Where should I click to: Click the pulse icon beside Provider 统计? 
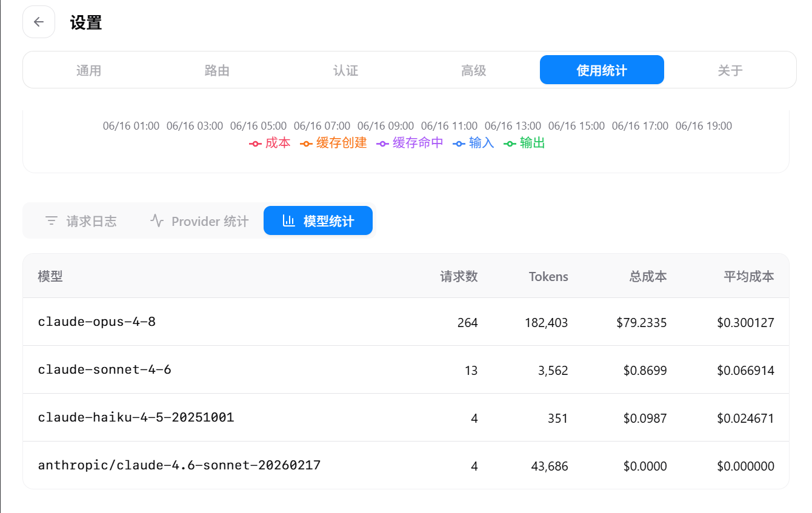(157, 221)
